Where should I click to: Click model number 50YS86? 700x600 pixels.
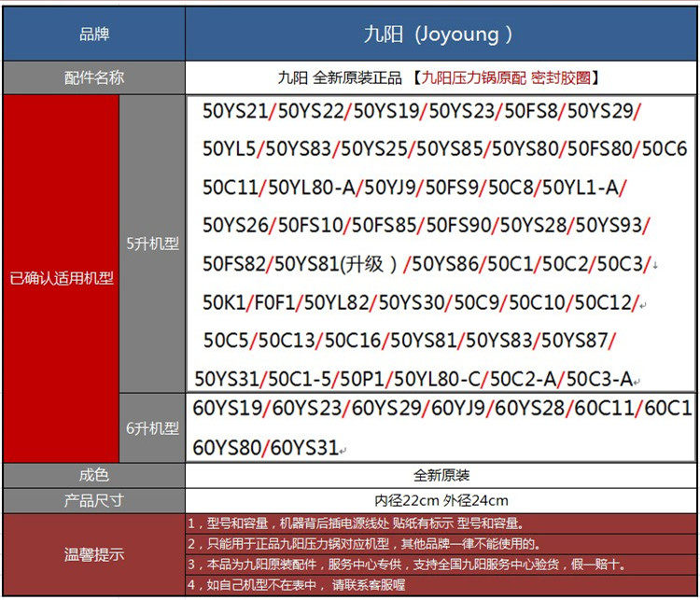(x=444, y=264)
